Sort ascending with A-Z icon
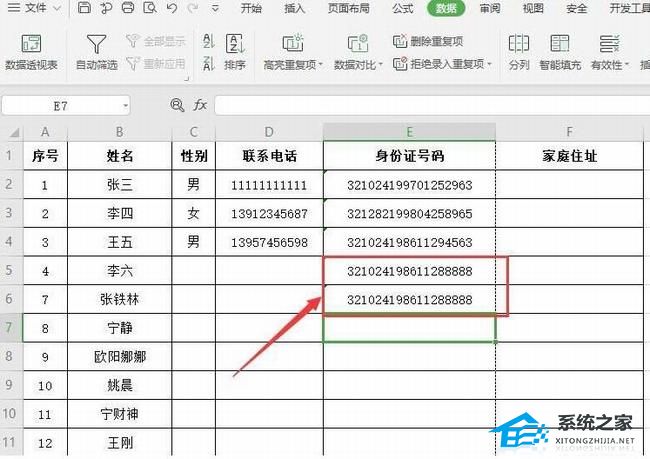 tap(209, 41)
